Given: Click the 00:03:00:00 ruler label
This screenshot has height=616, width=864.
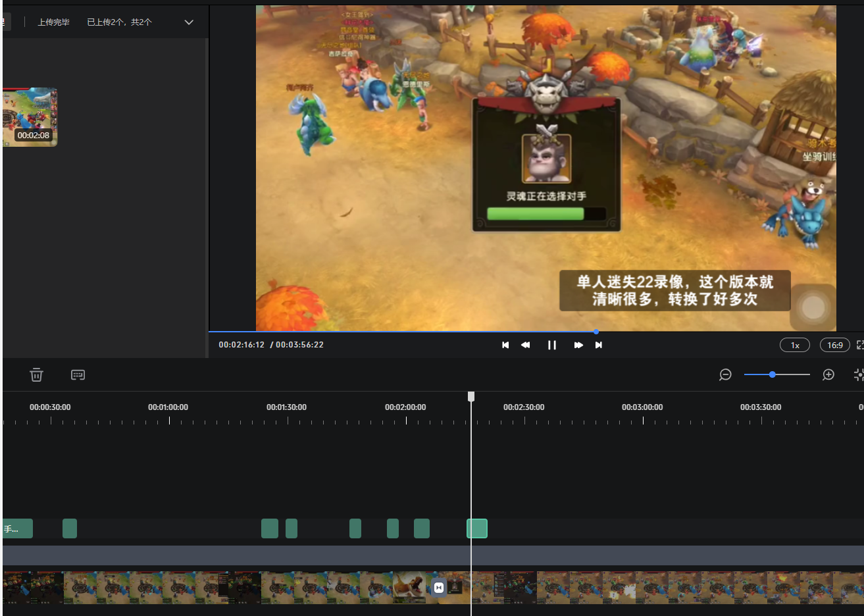Looking at the screenshot, I should [x=642, y=407].
